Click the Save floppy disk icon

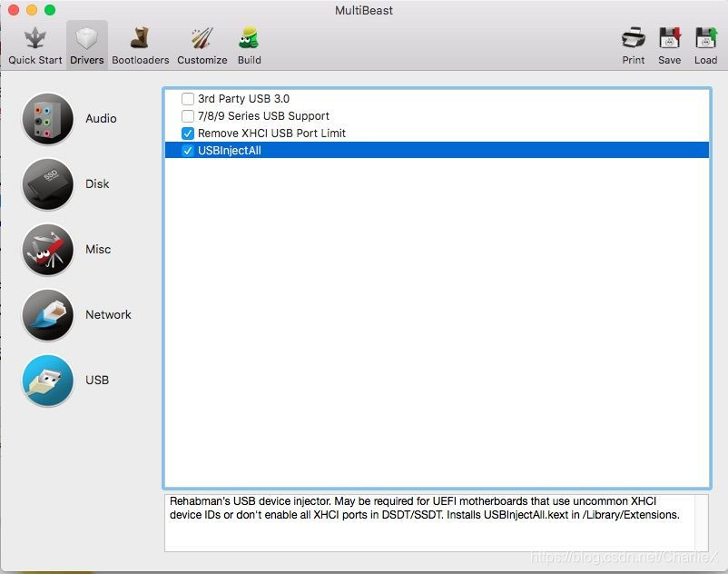(670, 38)
